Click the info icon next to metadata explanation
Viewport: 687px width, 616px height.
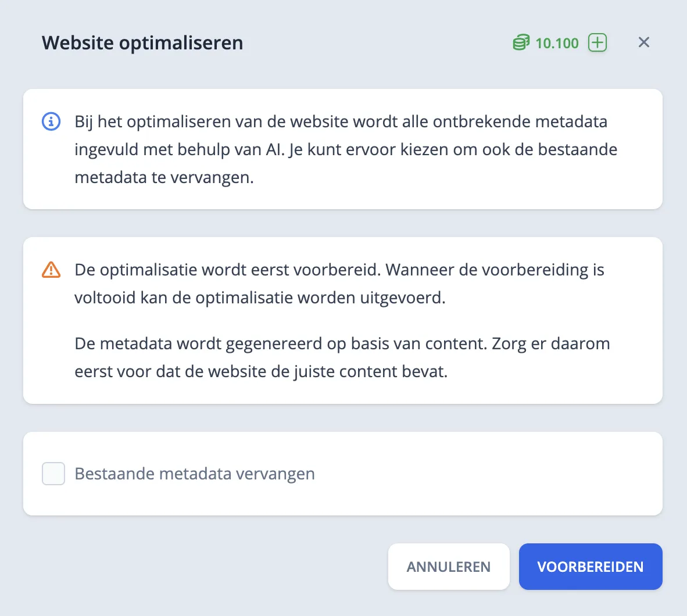pyautogui.click(x=51, y=121)
